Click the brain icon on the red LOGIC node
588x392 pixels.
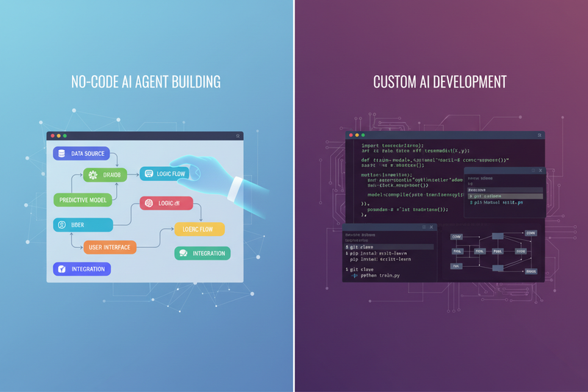[149, 203]
